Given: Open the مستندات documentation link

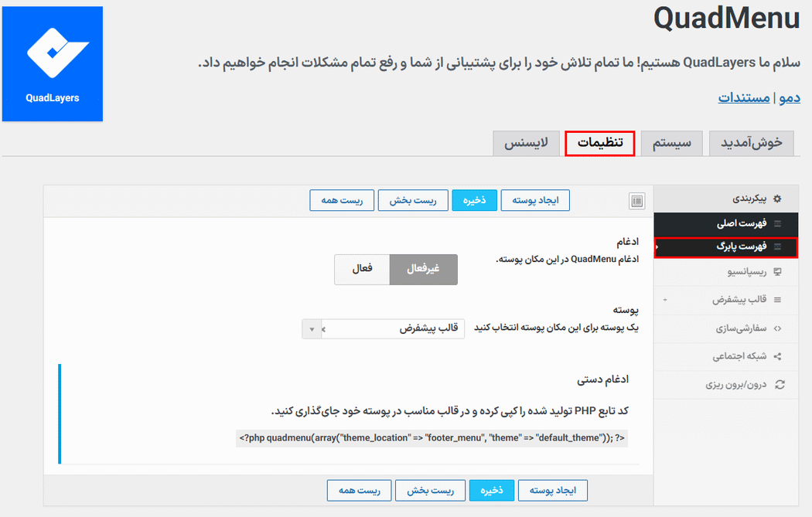Looking at the screenshot, I should pos(741,98).
